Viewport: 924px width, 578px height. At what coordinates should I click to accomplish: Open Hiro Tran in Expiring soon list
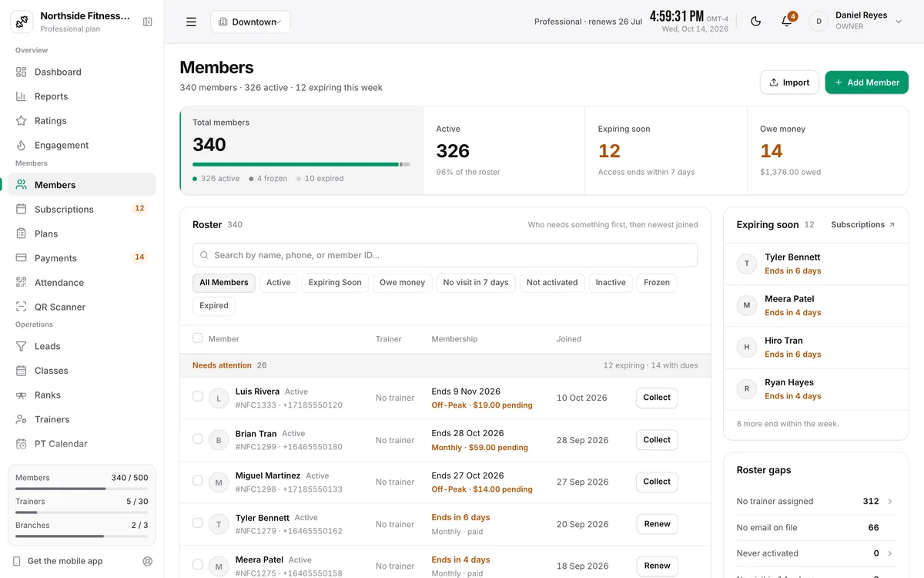point(816,348)
